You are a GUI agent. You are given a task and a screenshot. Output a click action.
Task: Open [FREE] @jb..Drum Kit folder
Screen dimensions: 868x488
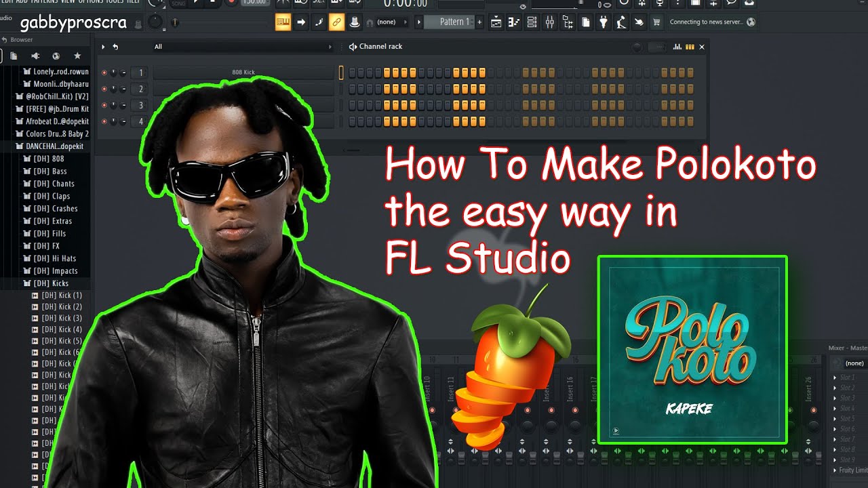tap(52, 109)
